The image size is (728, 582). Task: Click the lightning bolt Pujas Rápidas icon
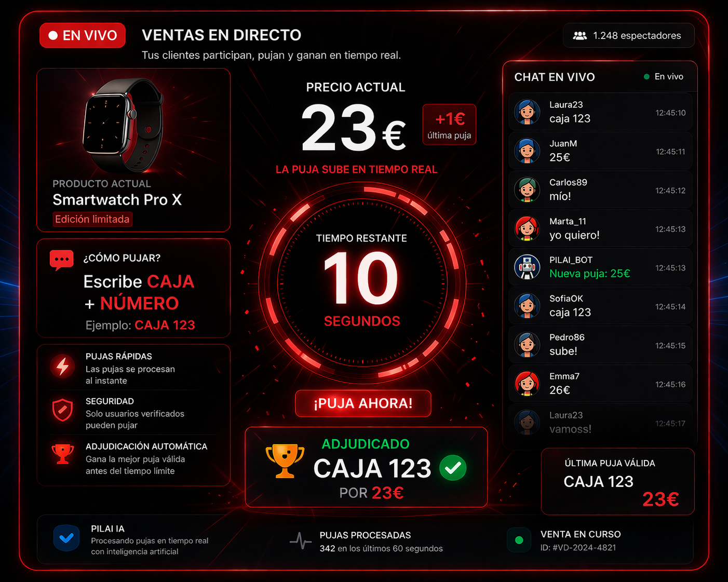click(x=63, y=366)
